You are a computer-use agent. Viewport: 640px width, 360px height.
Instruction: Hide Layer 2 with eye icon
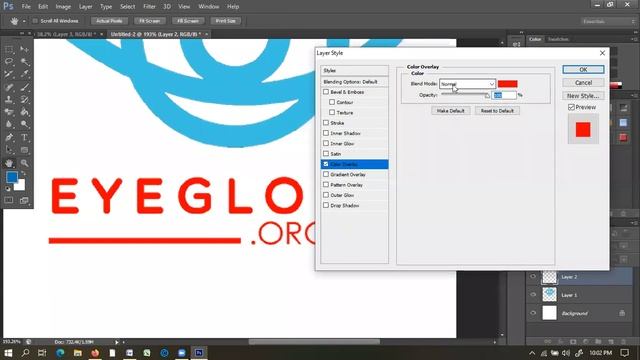(x=533, y=277)
